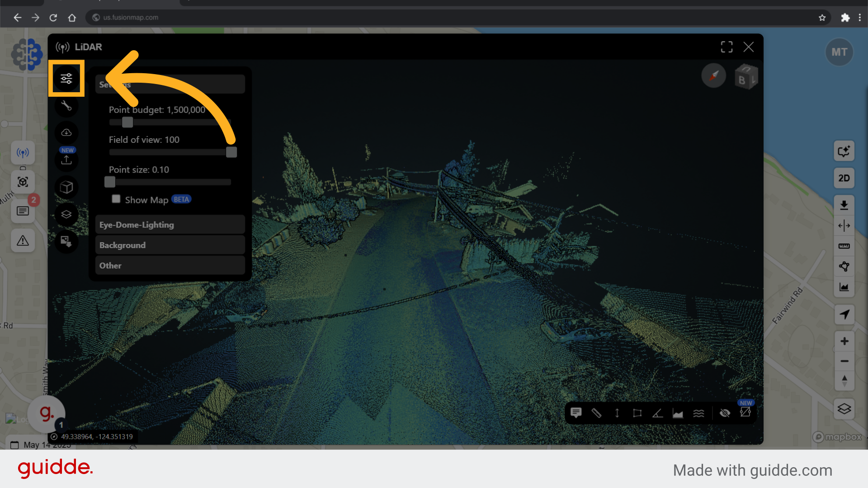
Task: Click the LiDAR antenna icon in map sidebar
Action: (x=23, y=153)
